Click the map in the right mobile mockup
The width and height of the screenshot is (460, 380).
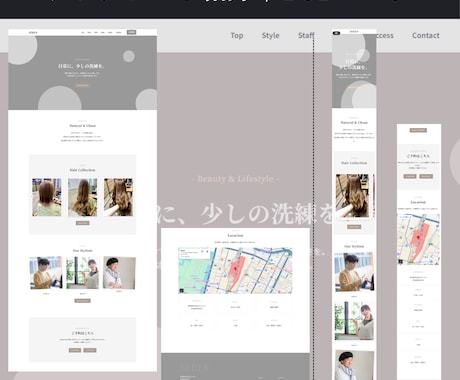pos(418,239)
